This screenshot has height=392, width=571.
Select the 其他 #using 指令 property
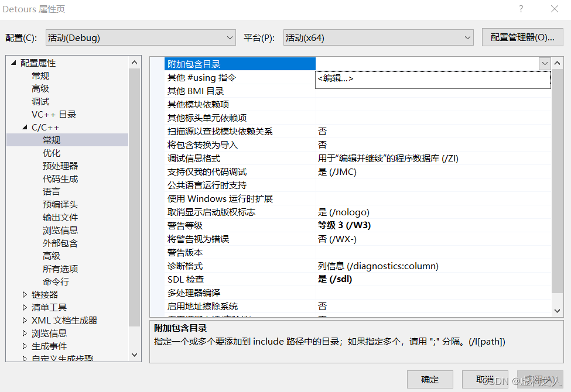pyautogui.click(x=201, y=78)
